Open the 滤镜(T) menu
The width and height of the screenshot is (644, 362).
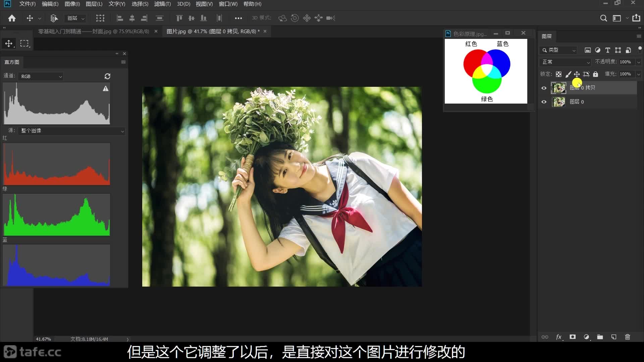tap(162, 4)
